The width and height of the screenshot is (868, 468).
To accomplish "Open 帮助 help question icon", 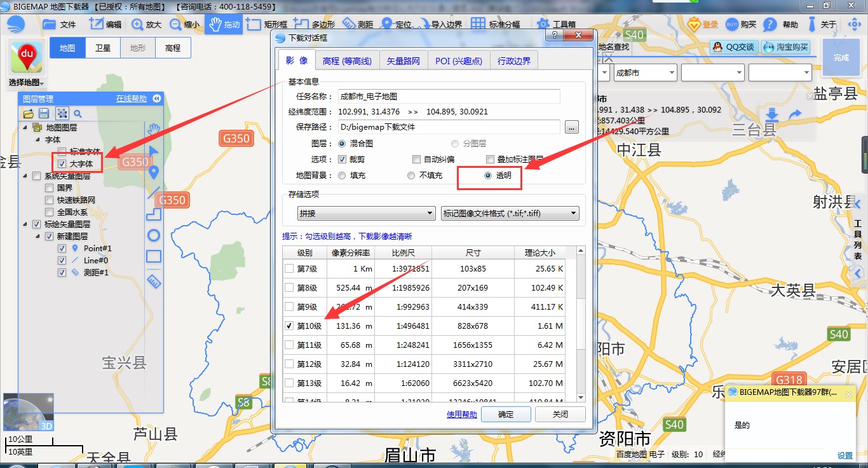I will (x=770, y=24).
